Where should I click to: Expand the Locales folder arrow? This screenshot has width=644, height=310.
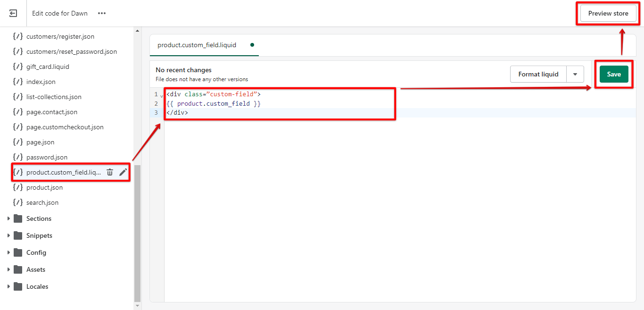pyautogui.click(x=8, y=286)
